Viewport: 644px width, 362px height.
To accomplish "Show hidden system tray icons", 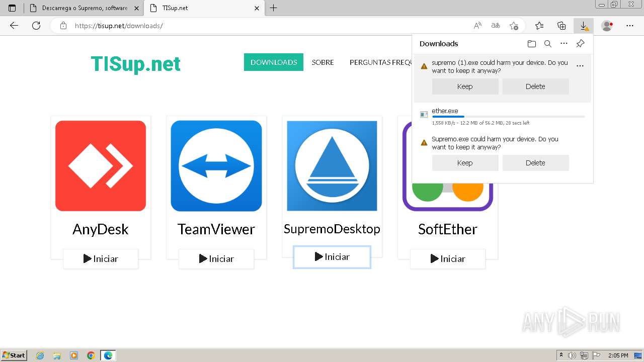I will (561, 355).
